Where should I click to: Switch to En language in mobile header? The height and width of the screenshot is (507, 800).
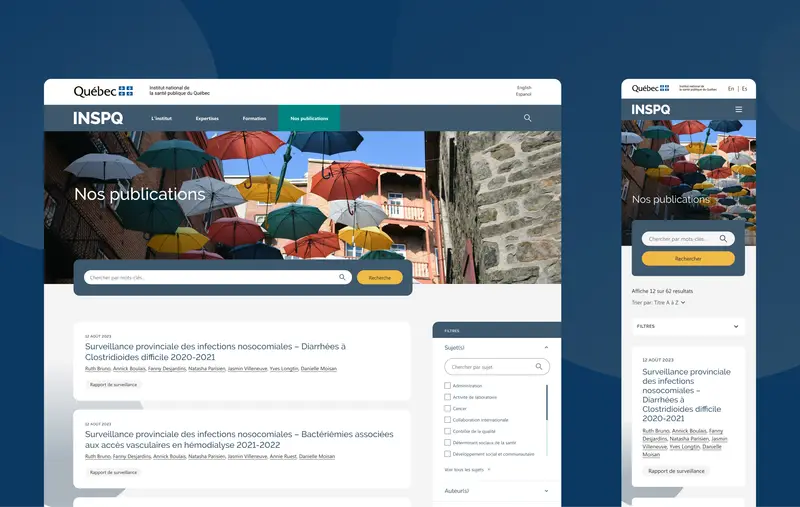coord(731,89)
